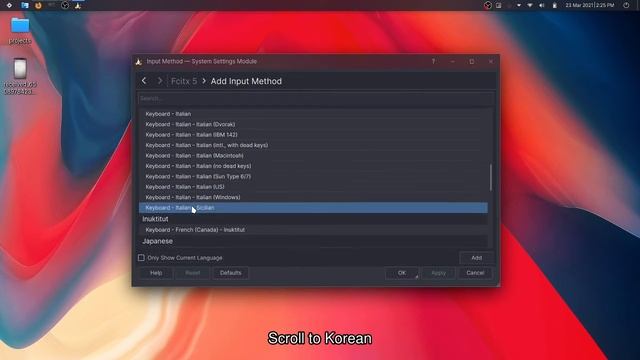Maximize the Input Method window

click(471, 61)
